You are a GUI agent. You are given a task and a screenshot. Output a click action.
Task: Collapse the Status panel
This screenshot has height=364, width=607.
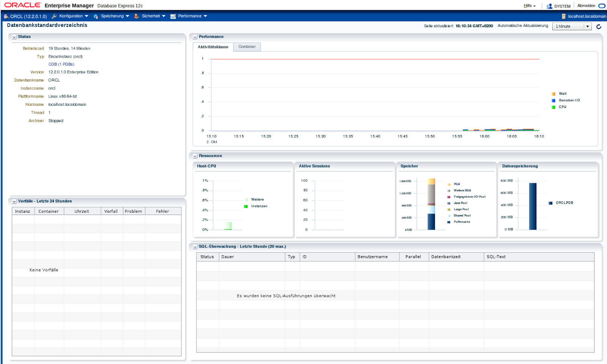[14, 37]
